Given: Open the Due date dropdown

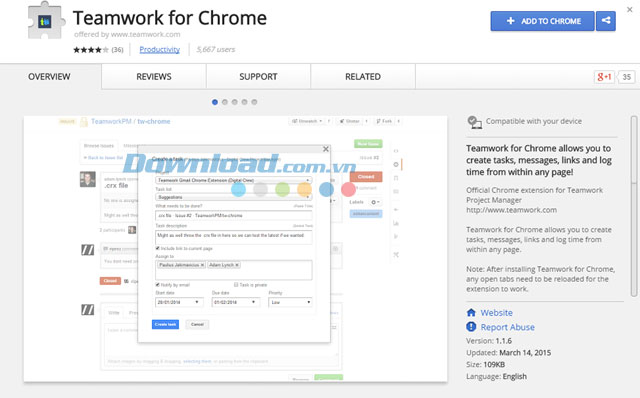Looking at the screenshot, I should click(235, 302).
